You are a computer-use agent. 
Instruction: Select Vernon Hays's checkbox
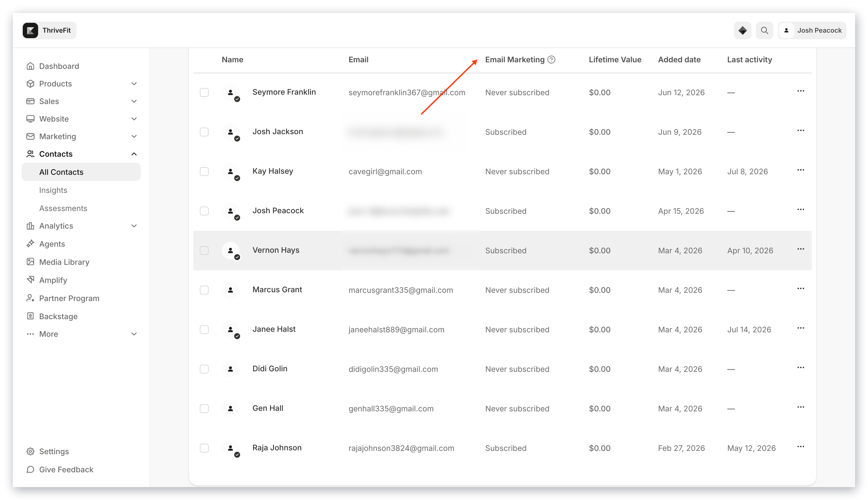[x=204, y=250]
